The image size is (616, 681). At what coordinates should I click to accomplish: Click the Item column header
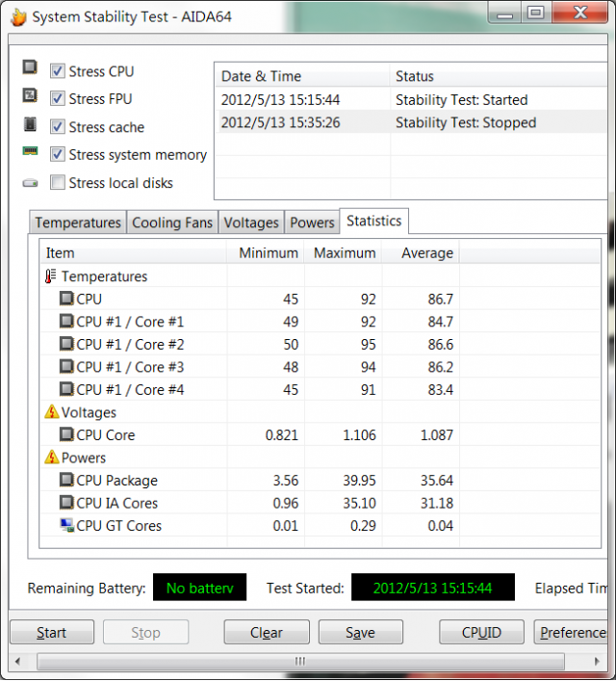pos(133,252)
